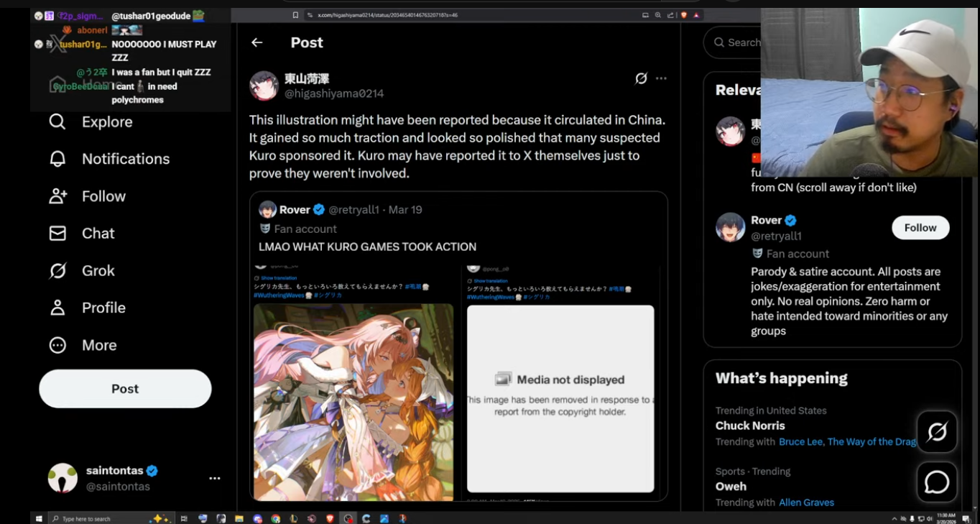This screenshot has height=524, width=980.
Task: Open the floating chat bubble button
Action: coord(937,482)
